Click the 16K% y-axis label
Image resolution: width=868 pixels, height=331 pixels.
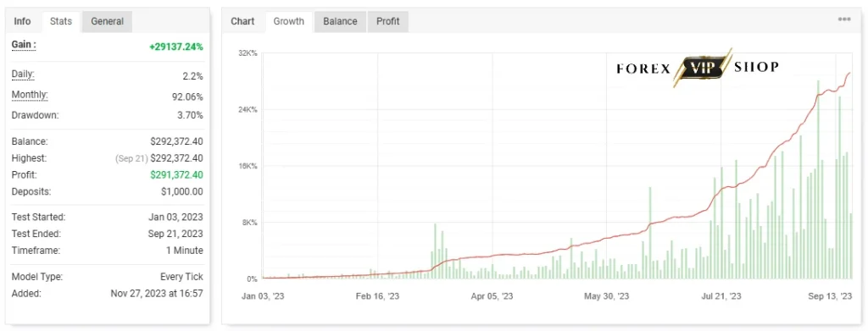248,166
